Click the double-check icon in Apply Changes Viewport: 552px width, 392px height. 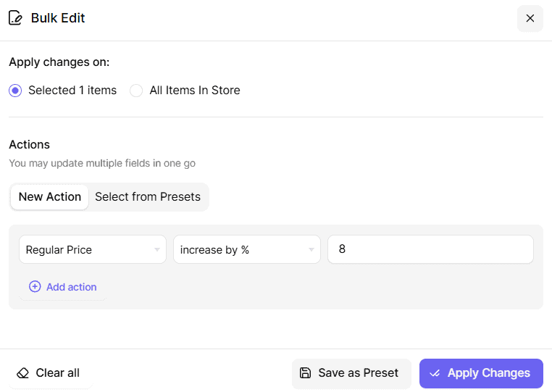[435, 373]
